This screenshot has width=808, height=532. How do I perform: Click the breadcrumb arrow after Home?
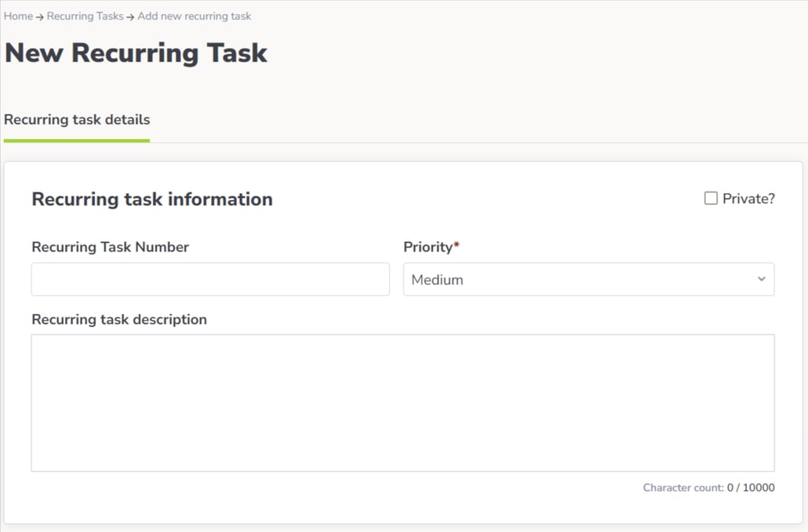point(38,16)
